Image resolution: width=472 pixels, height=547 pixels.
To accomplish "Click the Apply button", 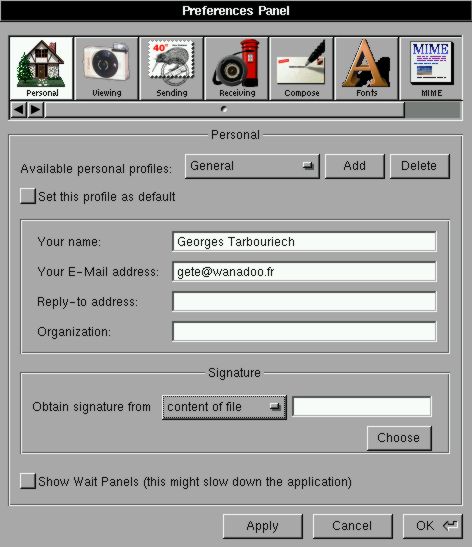I will coord(263,526).
